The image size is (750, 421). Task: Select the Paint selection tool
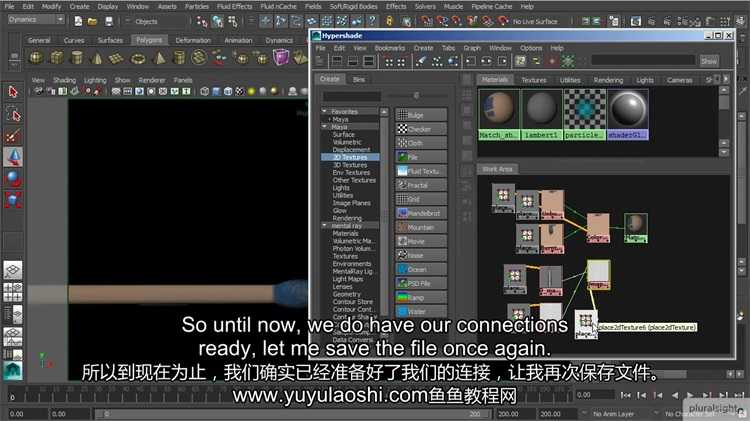coord(13,136)
